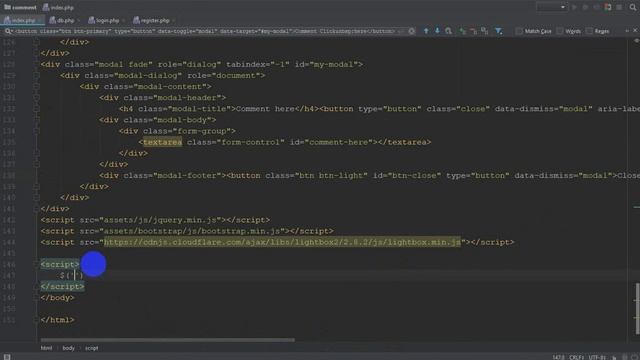The image size is (640, 360).
Task: Click the opening script tag on line 146
Action: pos(60,264)
